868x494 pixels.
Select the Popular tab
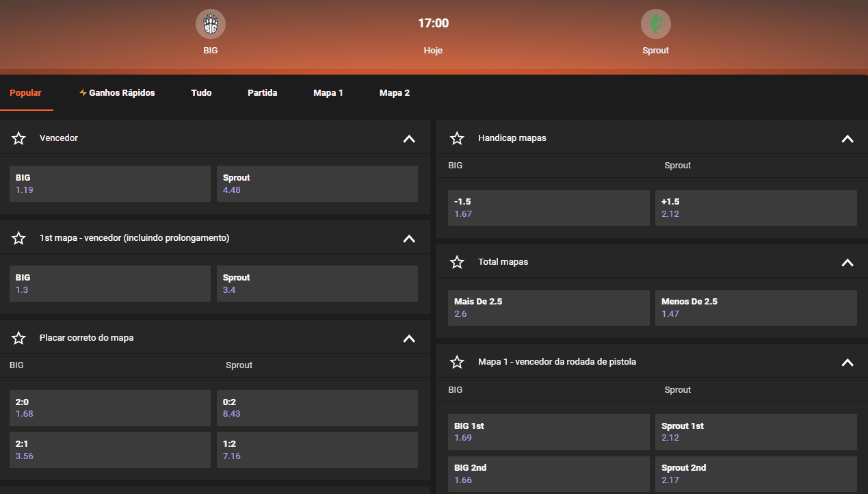pyautogui.click(x=26, y=93)
